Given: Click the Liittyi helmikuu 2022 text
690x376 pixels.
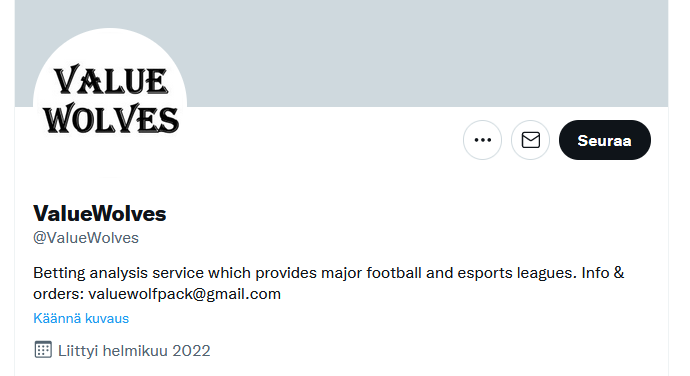Looking at the screenshot, I should [134, 351].
